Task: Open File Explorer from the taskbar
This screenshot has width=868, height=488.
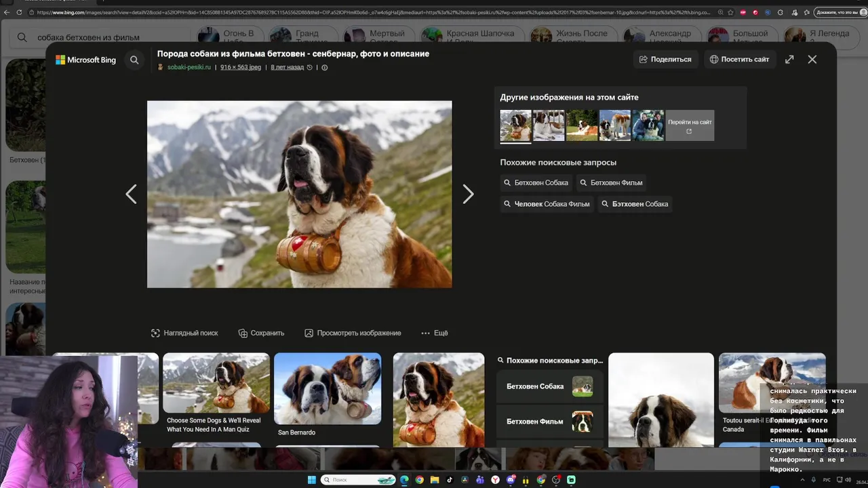Action: [x=435, y=480]
